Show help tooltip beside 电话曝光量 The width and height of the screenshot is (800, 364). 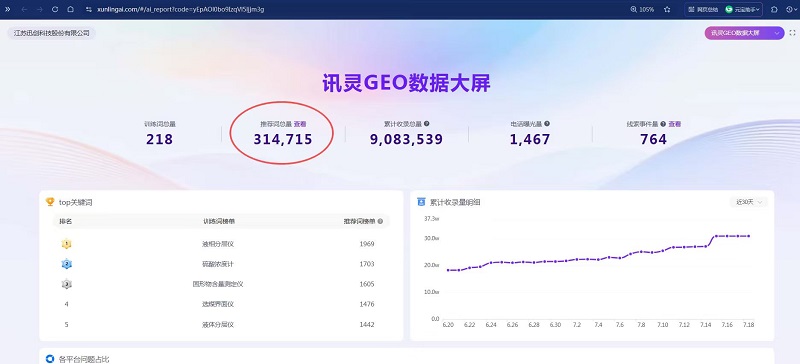pyautogui.click(x=547, y=124)
